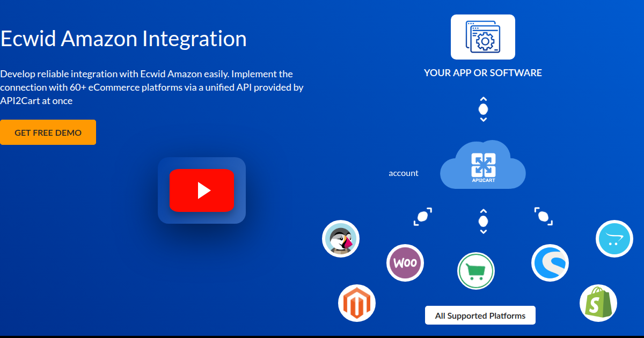Image resolution: width=644 pixels, height=338 pixels.
Task: Play the YouTube video
Action: [202, 190]
